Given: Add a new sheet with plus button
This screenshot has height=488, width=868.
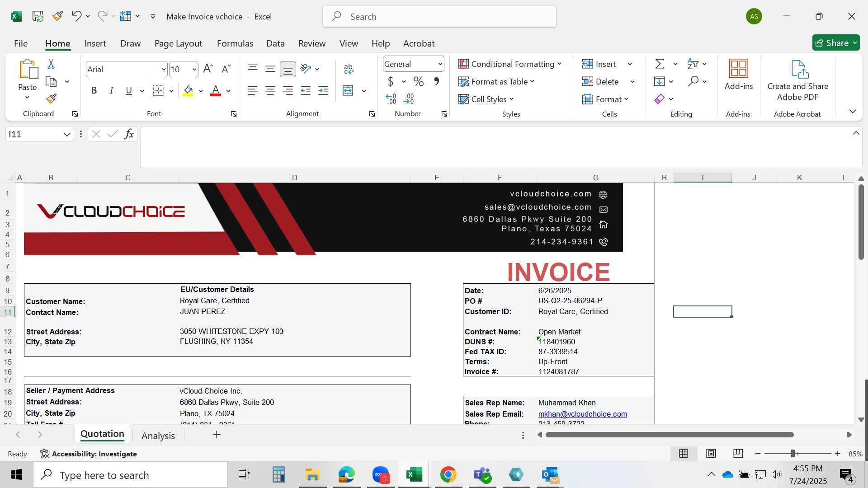Looking at the screenshot, I should coord(217,435).
